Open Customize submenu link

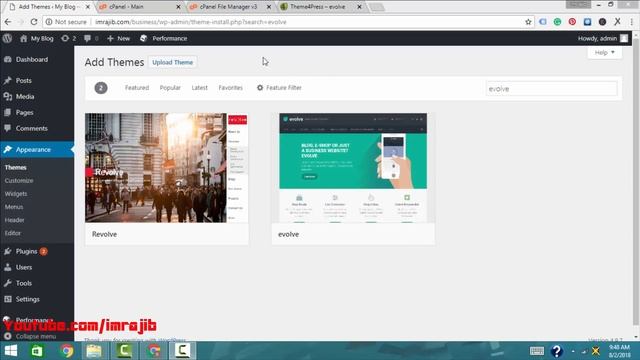coord(19,180)
